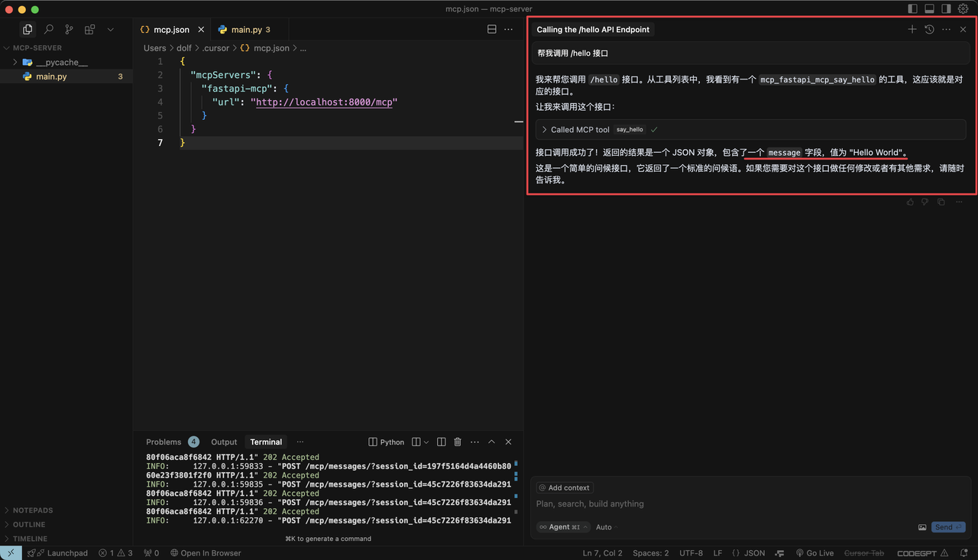Click the trash icon to kill terminal
The image size is (978, 560).
tap(457, 442)
